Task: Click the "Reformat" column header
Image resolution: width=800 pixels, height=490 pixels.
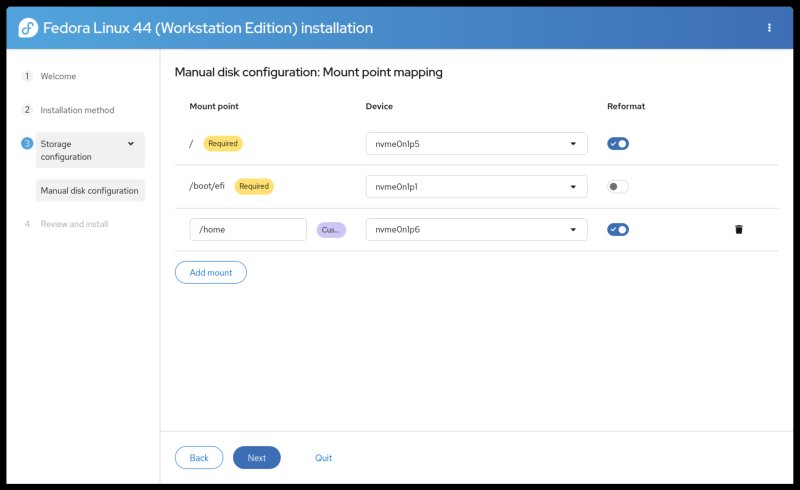Action: click(x=626, y=106)
